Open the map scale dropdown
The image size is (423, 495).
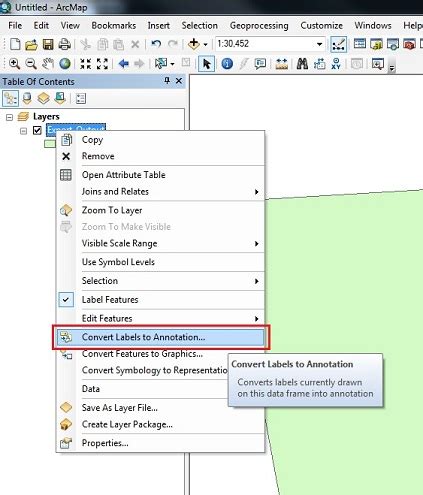(x=319, y=44)
